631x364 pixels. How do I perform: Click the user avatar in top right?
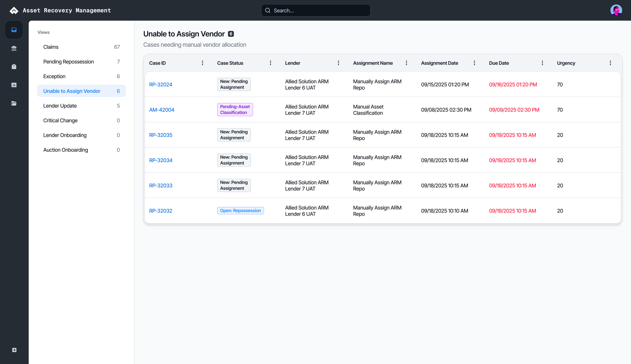[x=616, y=10]
